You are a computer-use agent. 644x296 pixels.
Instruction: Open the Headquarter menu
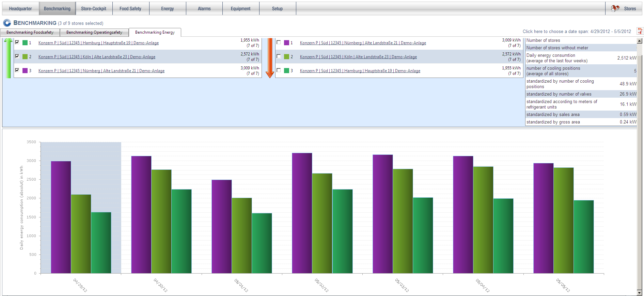(x=20, y=9)
